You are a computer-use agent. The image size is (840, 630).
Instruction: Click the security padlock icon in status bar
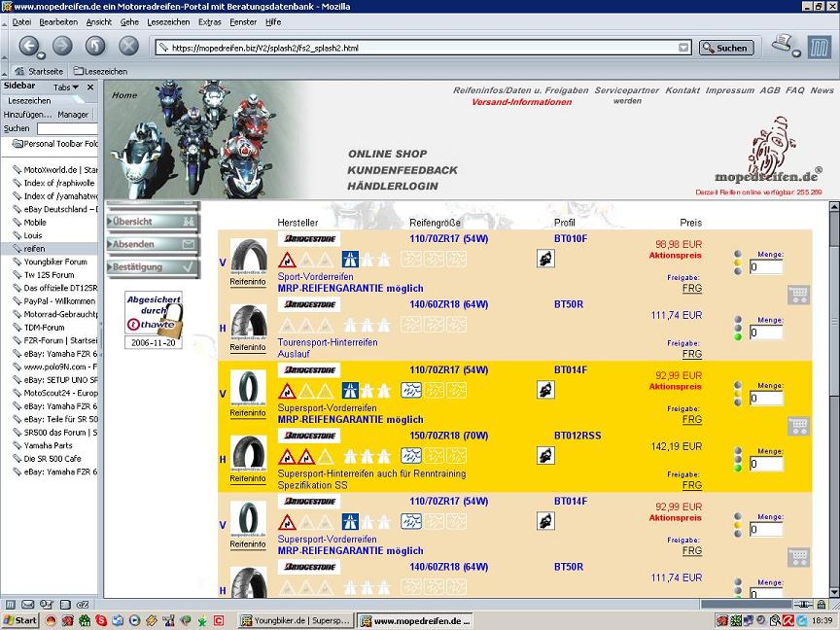[822, 605]
